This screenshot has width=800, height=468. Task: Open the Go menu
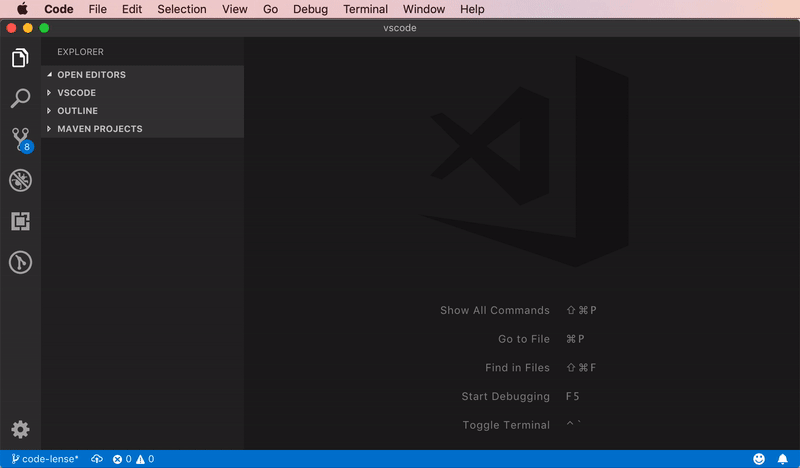270,9
